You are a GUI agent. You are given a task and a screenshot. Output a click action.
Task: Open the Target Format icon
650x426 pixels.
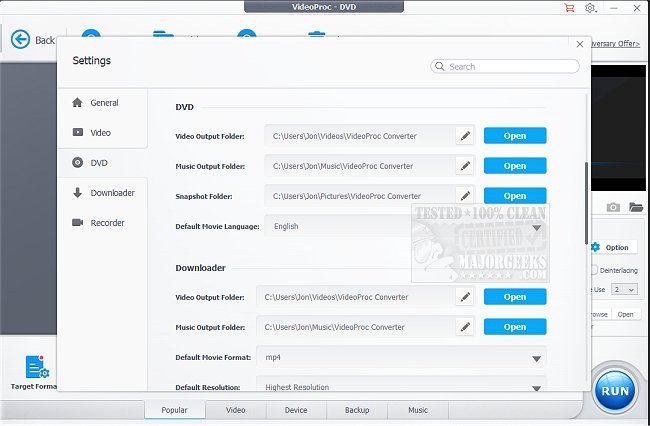pos(37,367)
